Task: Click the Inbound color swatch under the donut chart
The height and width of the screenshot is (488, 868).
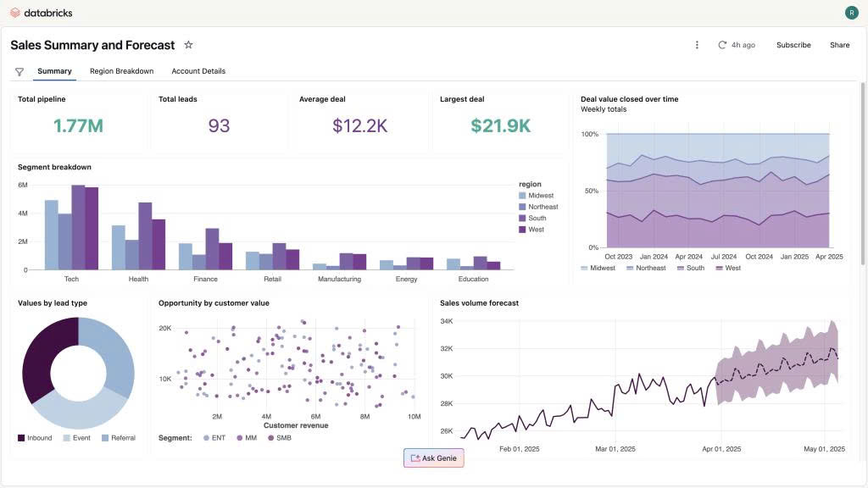Action: 20,437
